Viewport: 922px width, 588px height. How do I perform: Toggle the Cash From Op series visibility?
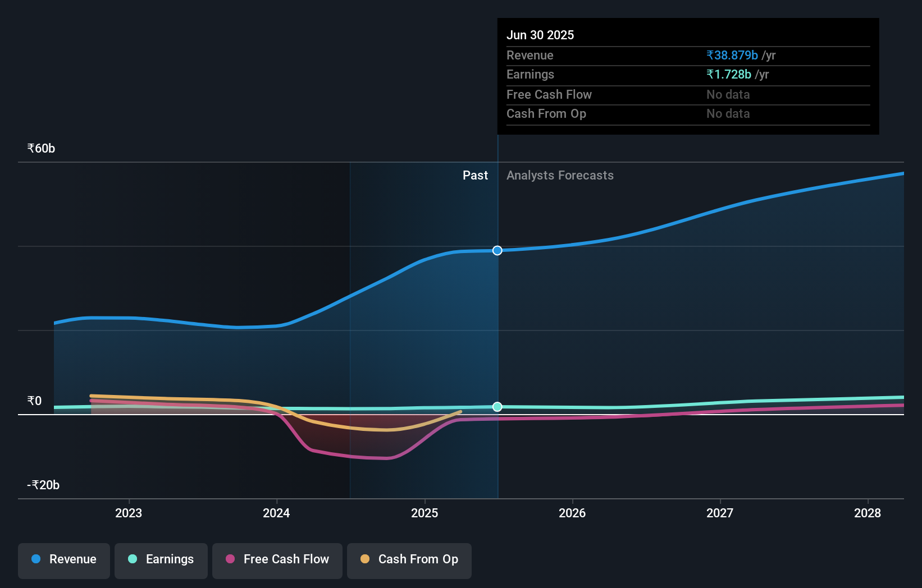point(409,559)
